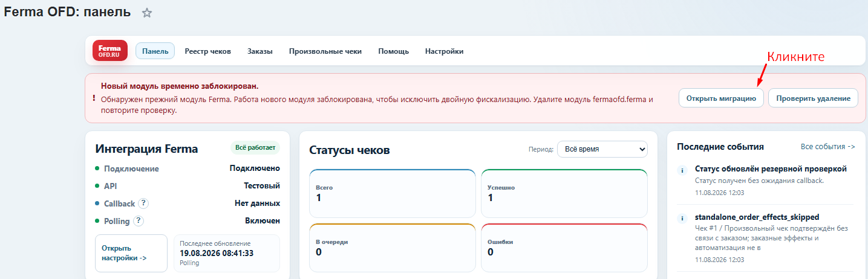The height and width of the screenshot is (279, 868).
Task: Click the Интеграция Ferma heading
Action: coord(146,149)
